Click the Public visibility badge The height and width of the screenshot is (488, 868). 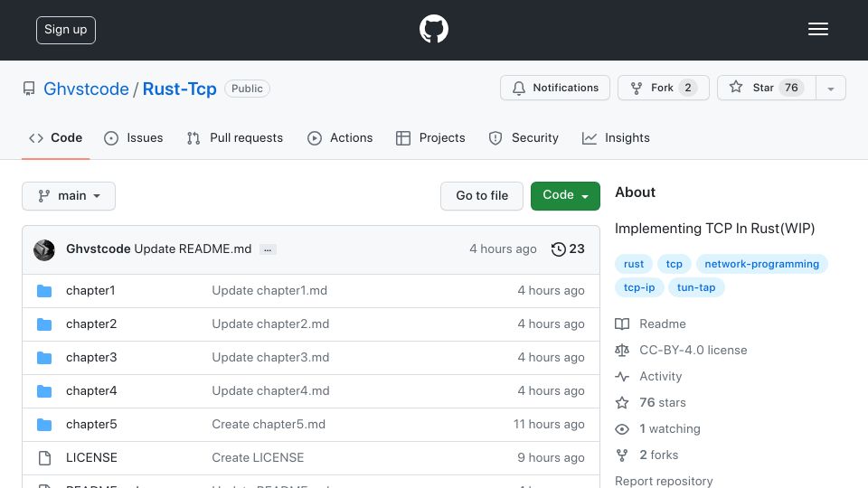(247, 89)
